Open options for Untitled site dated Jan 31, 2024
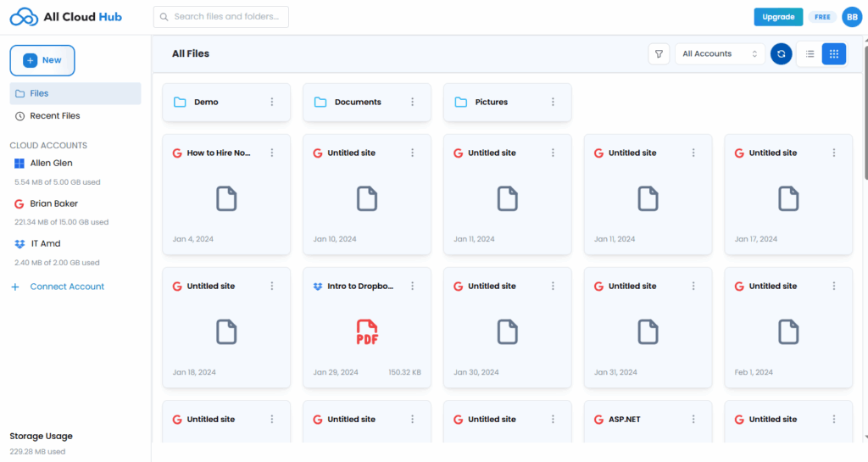This screenshot has height=462, width=868. [x=693, y=286]
